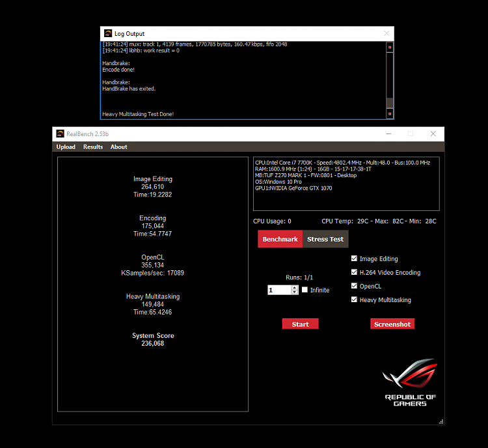Click the GPU1 NVIDIA GeForce GTX 1070 line
488x448 pixels.
[x=293, y=188]
